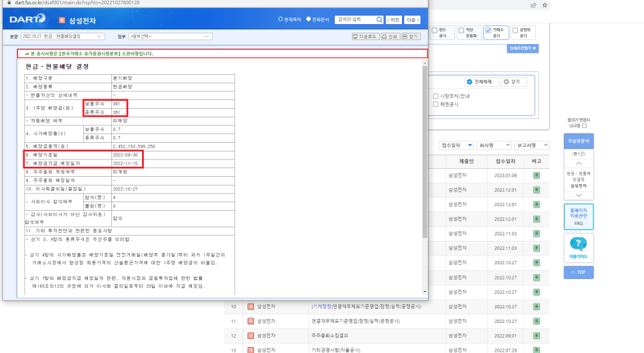This screenshot has width=644, height=353.
Task: Show previous document with up chevron in sidebar
Action: [579, 163]
